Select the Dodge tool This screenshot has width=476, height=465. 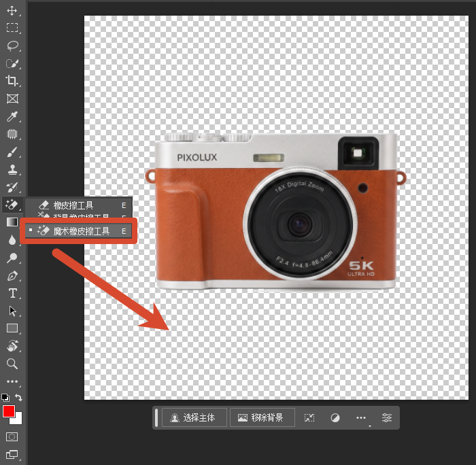click(12, 258)
